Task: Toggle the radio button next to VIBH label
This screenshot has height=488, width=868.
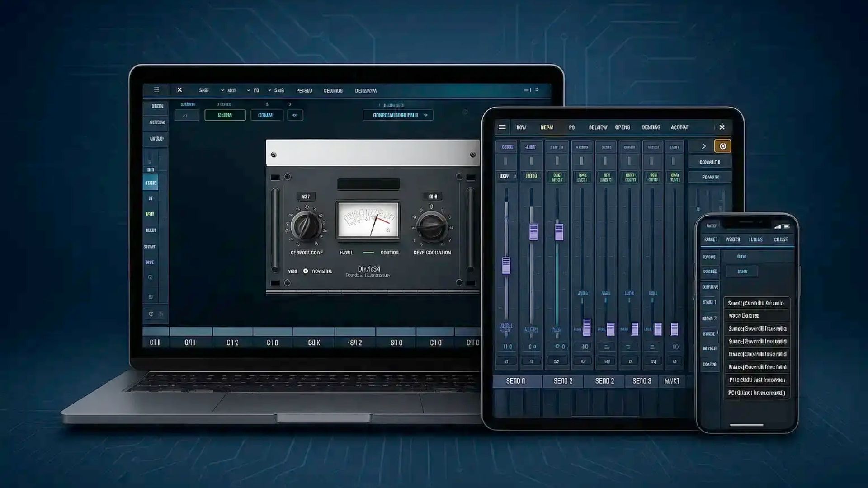Action: click(306, 271)
